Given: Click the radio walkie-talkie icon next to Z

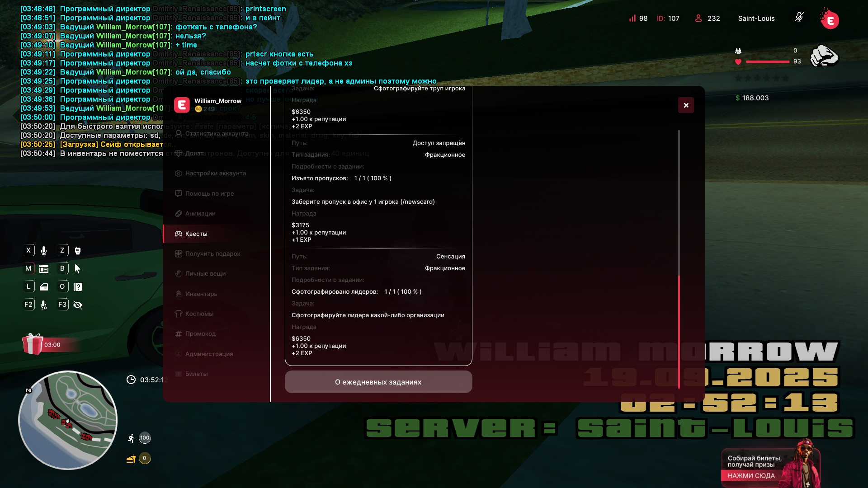Looking at the screenshot, I should pos(78,251).
